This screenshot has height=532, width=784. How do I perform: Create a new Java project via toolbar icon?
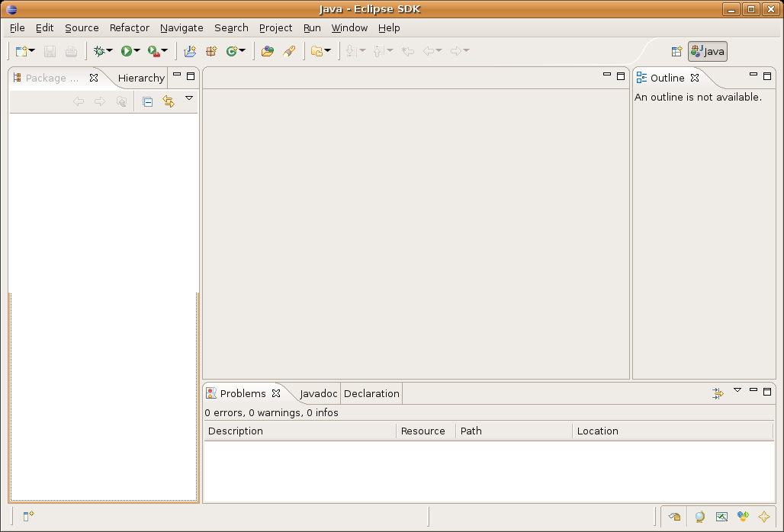tap(190, 51)
